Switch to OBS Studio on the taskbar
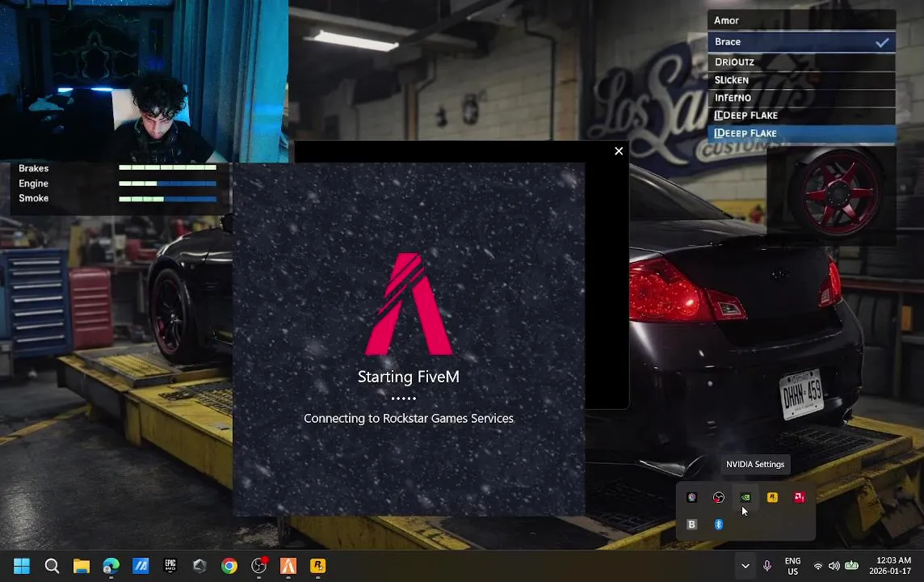924x582 pixels. [x=258, y=566]
